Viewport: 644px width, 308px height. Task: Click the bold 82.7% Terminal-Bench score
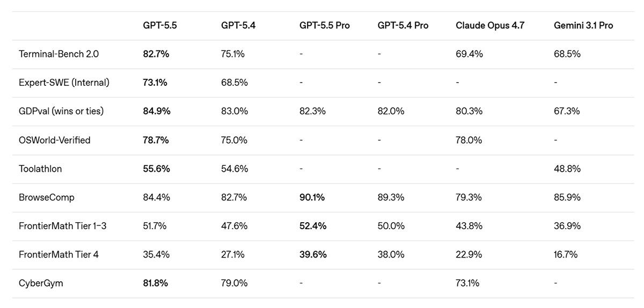click(156, 54)
